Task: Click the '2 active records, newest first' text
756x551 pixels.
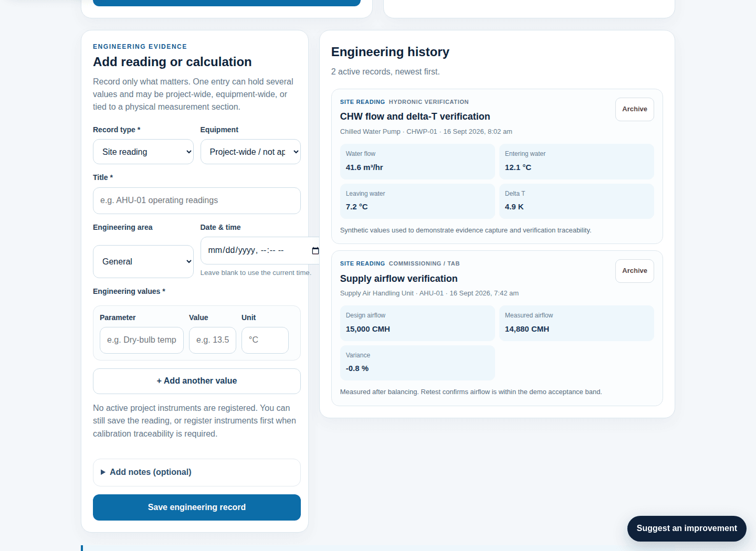Action: (x=385, y=72)
